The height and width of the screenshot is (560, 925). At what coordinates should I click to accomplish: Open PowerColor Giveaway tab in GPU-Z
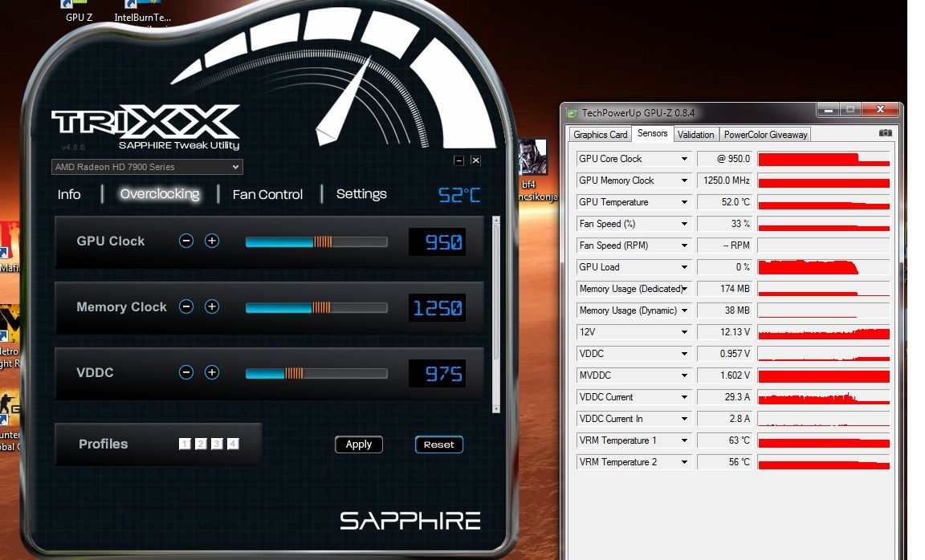point(765,135)
